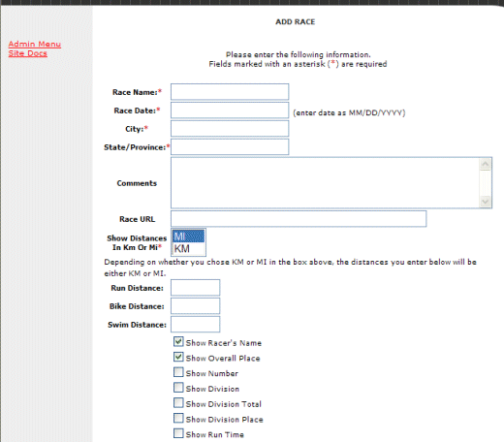Viewport: 504px width, 442px height.
Task: Focus the State/Province text box
Action: pos(230,147)
